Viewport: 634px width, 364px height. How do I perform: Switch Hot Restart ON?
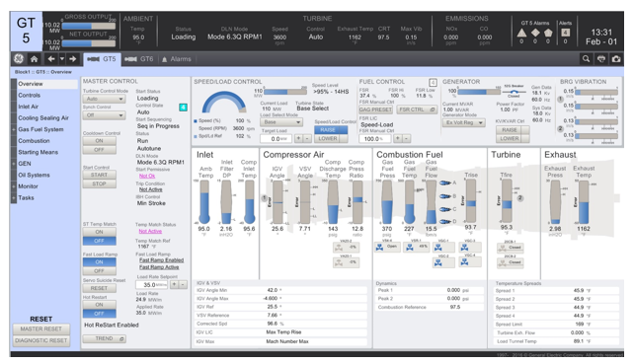tap(100, 305)
